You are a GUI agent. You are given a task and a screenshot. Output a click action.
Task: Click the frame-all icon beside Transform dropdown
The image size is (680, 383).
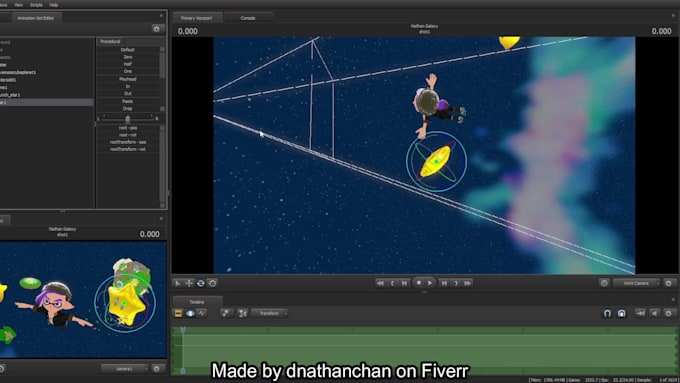pos(242,313)
